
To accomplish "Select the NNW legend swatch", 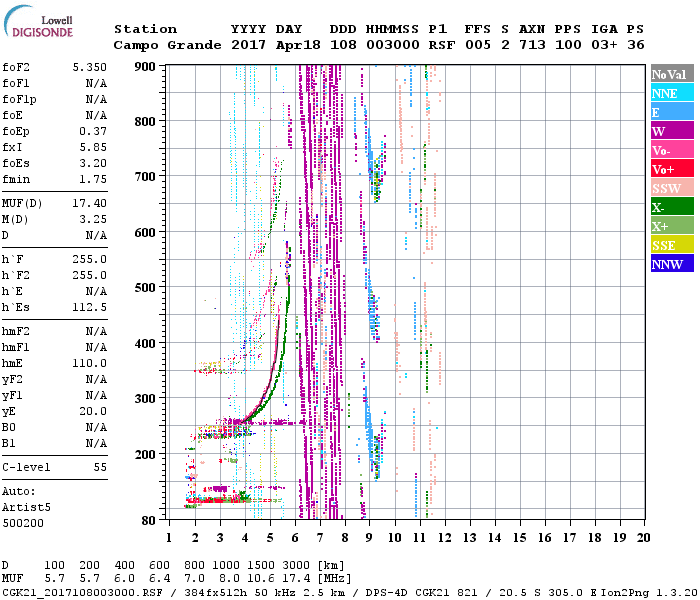I will coord(672,264).
